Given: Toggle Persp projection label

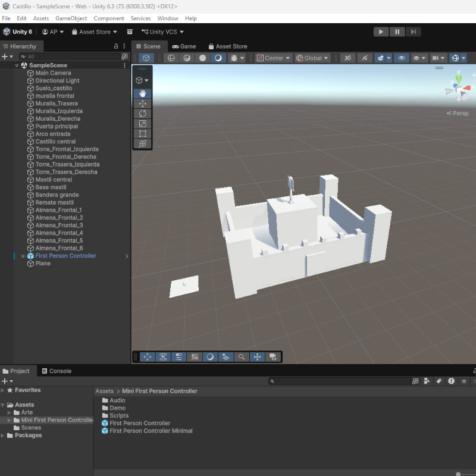Looking at the screenshot, I should (458, 113).
